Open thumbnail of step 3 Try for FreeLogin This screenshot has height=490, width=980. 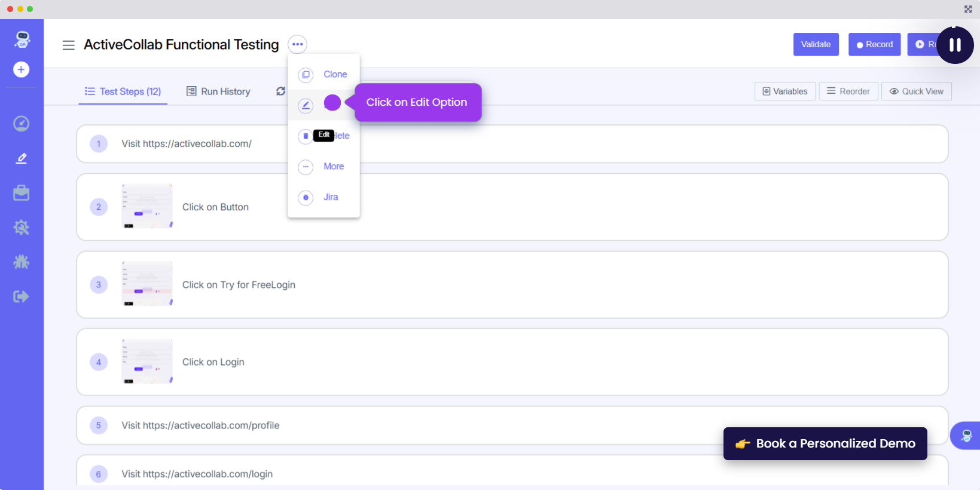click(x=147, y=284)
